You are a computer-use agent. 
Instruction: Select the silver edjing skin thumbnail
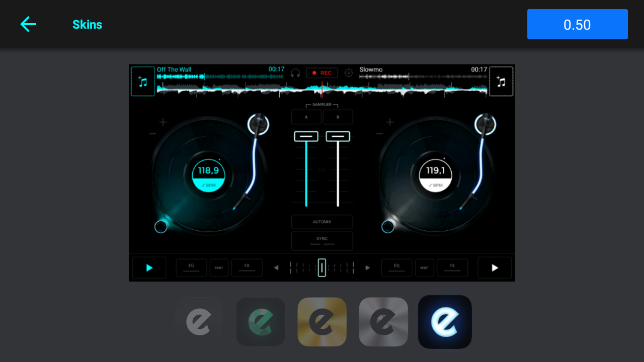pyautogui.click(x=383, y=322)
